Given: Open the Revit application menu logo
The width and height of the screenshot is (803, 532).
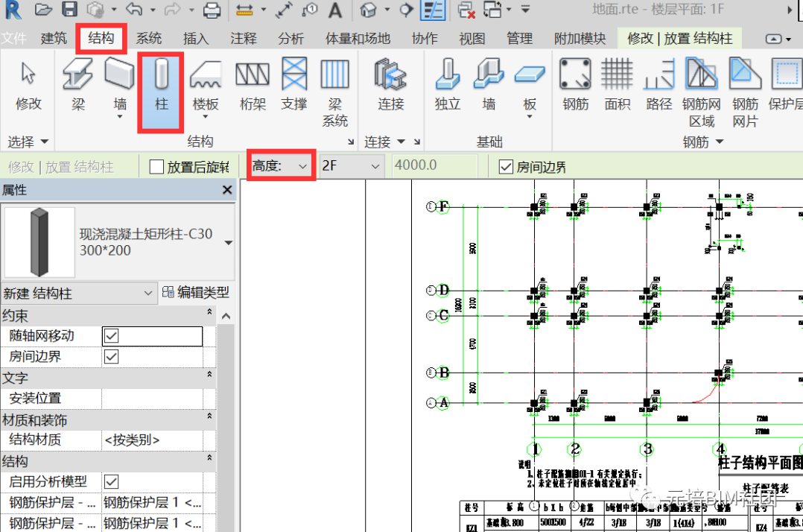Looking at the screenshot, I should [x=12, y=9].
